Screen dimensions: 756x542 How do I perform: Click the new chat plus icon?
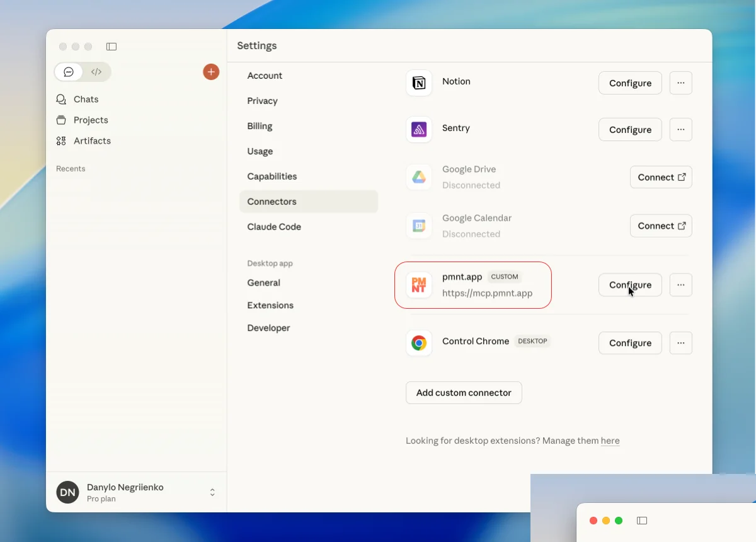click(x=211, y=72)
